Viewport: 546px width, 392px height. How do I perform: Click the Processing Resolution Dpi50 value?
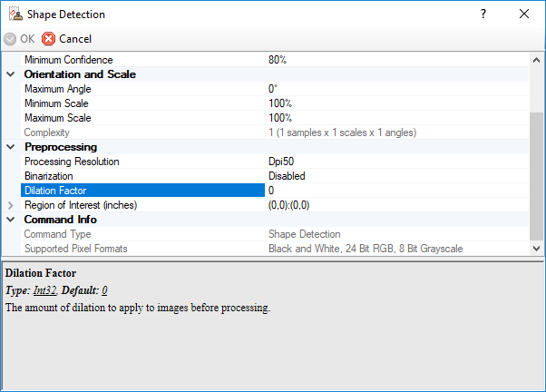[x=283, y=162]
